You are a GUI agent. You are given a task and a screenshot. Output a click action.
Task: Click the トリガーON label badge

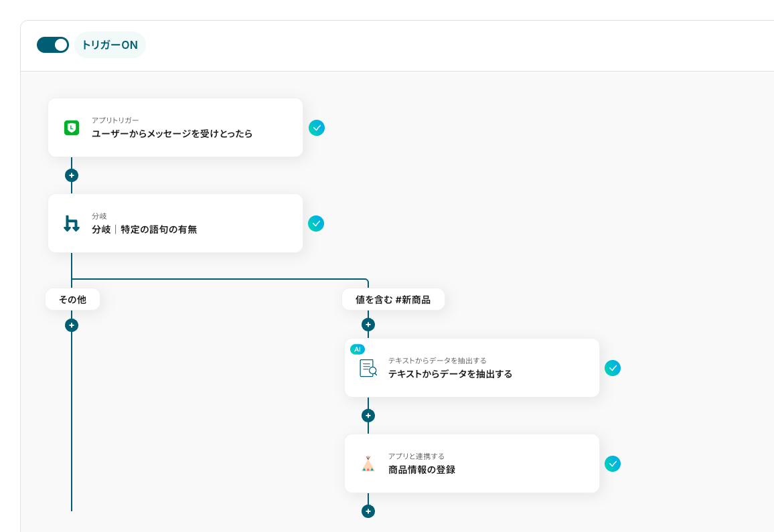tap(110, 45)
